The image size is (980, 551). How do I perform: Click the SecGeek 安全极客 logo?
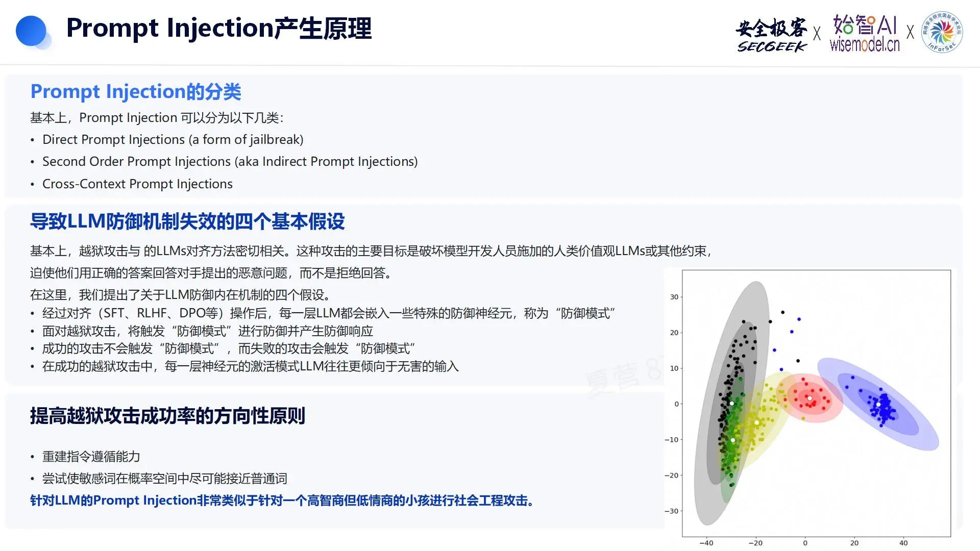coord(771,35)
